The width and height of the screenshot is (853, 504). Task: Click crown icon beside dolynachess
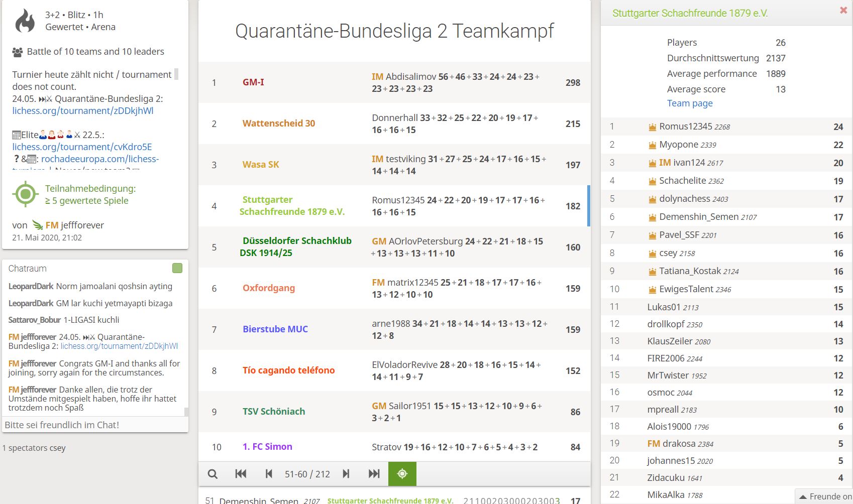652,199
